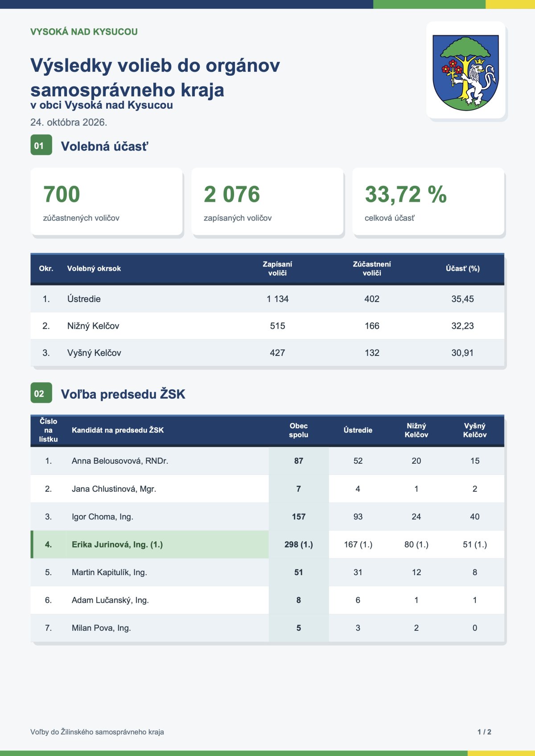Click the "515" registered voters cell
Screen dimensions: 535x756
pos(277,326)
